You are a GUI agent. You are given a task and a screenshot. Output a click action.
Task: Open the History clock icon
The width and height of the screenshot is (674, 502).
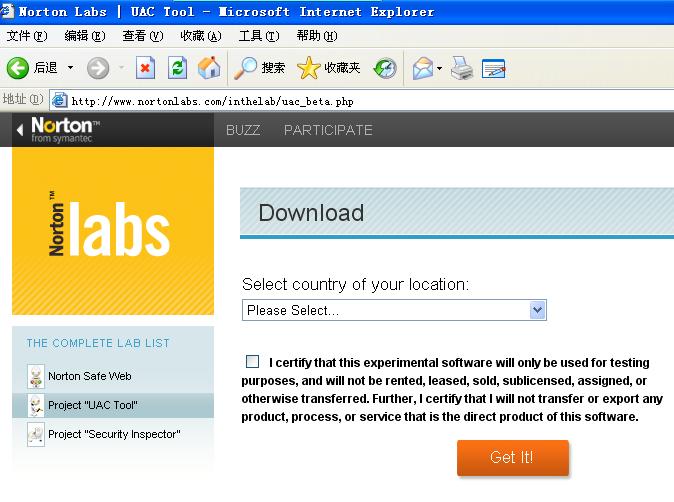tap(385, 68)
